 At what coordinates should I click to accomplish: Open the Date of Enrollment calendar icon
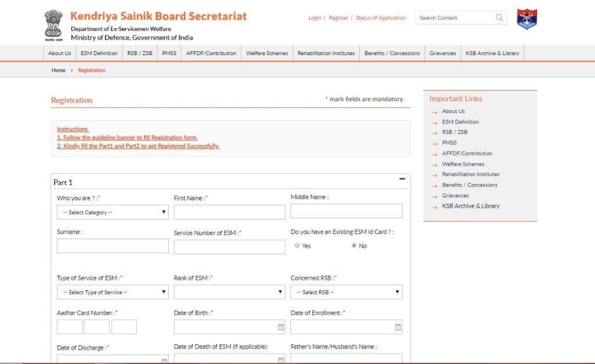tap(397, 327)
